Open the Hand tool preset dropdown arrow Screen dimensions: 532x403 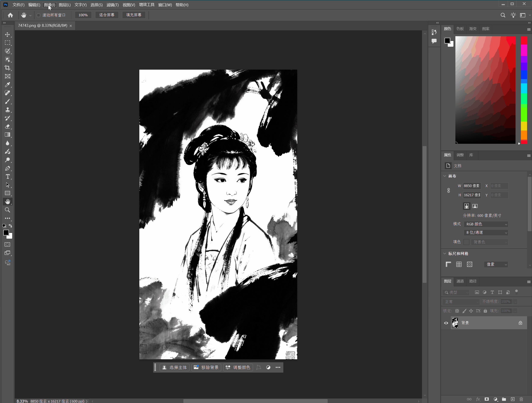coord(30,15)
